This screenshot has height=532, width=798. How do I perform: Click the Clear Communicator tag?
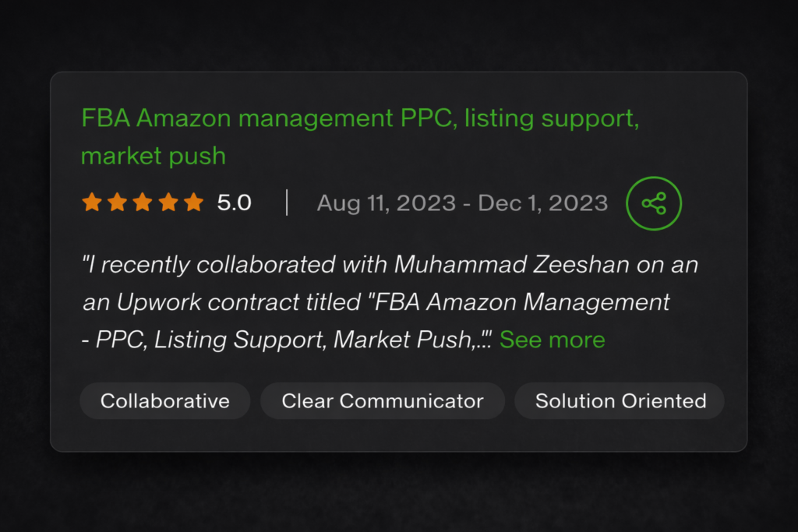click(x=383, y=401)
